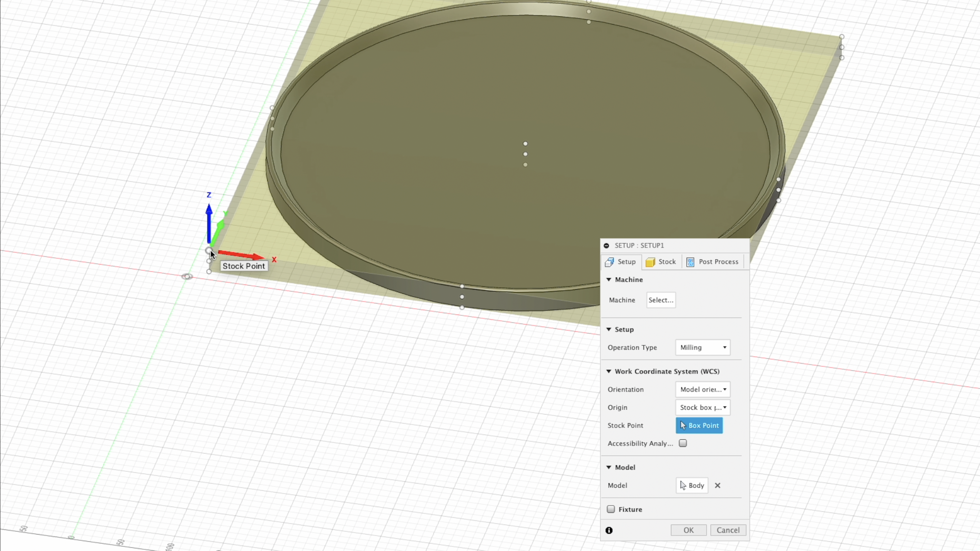Open the Orientation dropdown
Screen dimensions: 980x551
click(703, 389)
